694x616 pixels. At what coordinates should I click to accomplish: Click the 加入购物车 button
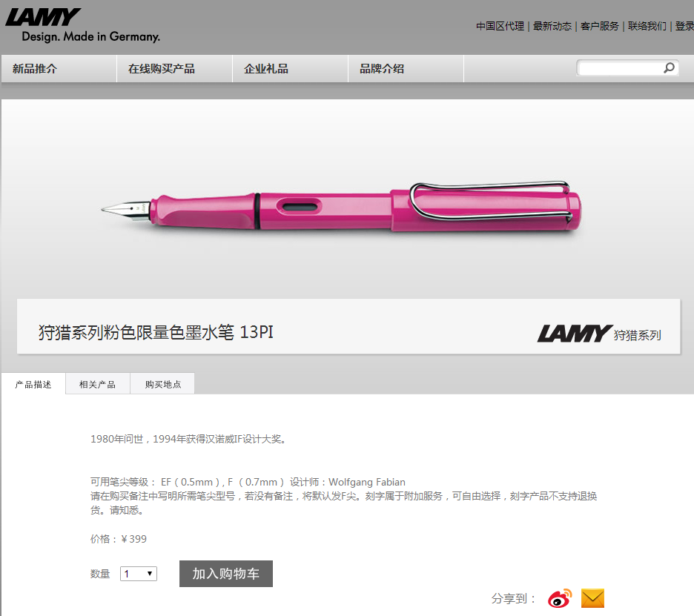225,574
